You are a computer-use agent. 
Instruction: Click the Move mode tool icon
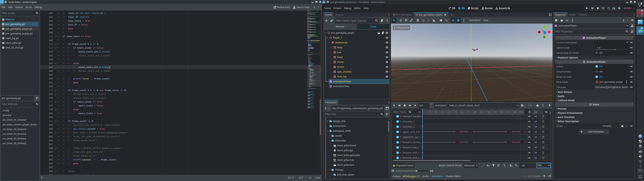[x=400, y=20]
